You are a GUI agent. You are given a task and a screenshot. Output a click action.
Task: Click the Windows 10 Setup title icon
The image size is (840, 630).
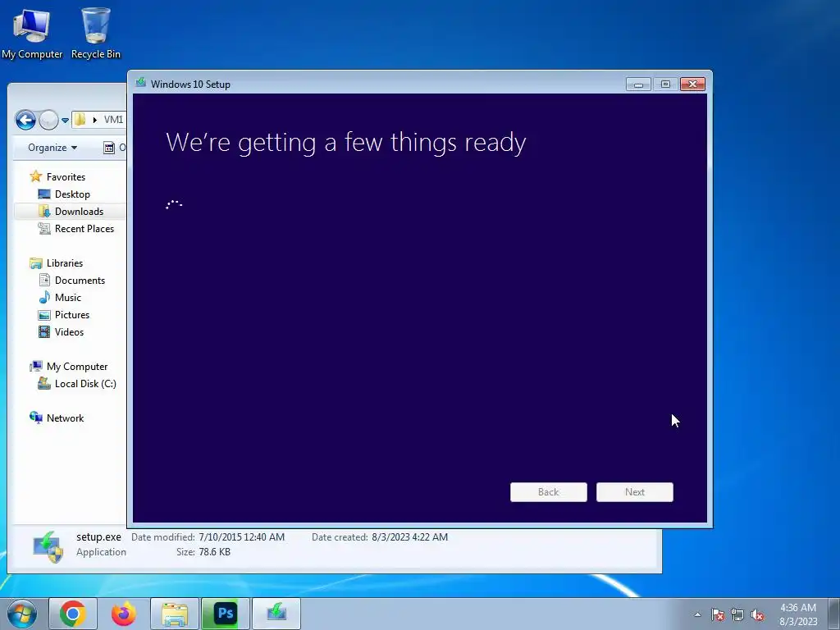pyautogui.click(x=141, y=83)
